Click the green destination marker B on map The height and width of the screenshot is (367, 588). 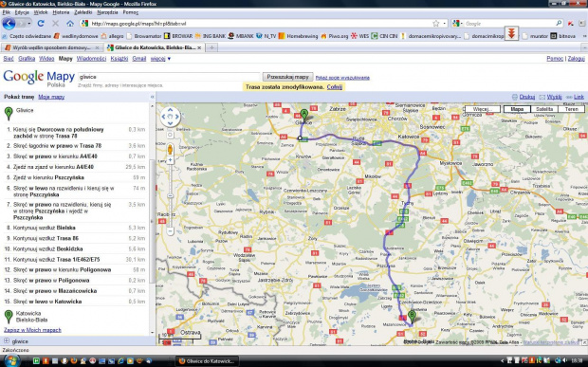tap(413, 317)
